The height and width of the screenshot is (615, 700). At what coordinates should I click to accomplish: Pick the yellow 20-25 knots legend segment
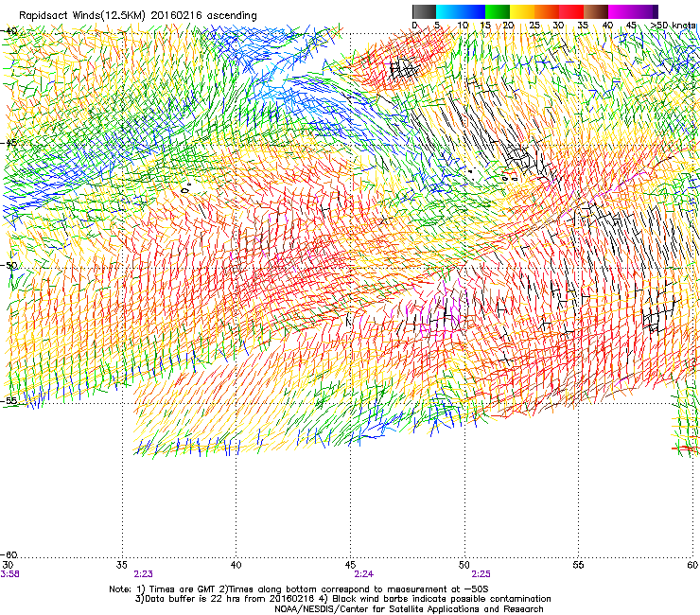pyautogui.click(x=522, y=11)
